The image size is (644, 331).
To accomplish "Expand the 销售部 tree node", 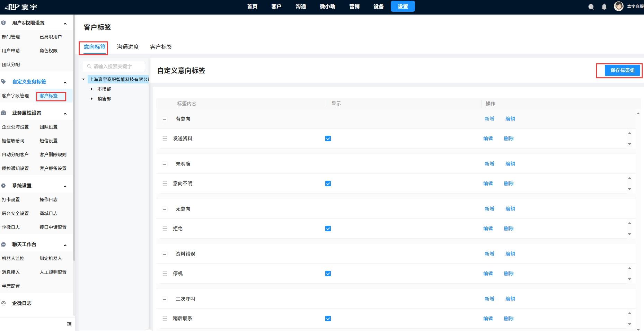I will click(92, 99).
